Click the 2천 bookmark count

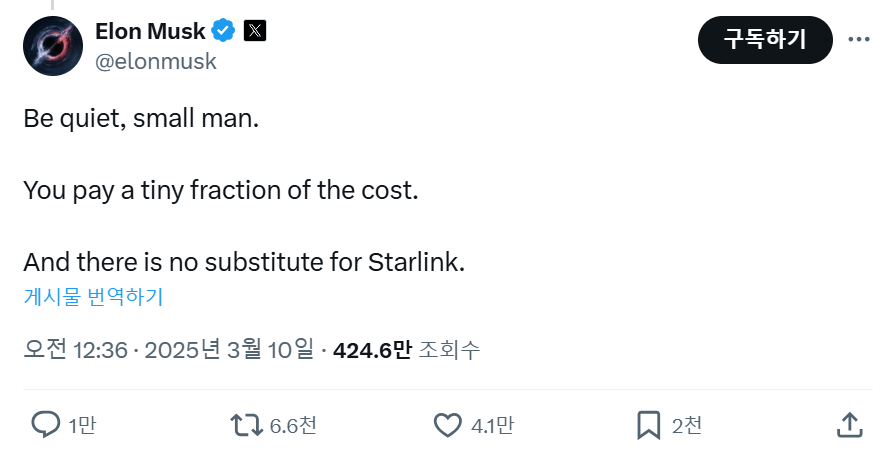(687, 426)
